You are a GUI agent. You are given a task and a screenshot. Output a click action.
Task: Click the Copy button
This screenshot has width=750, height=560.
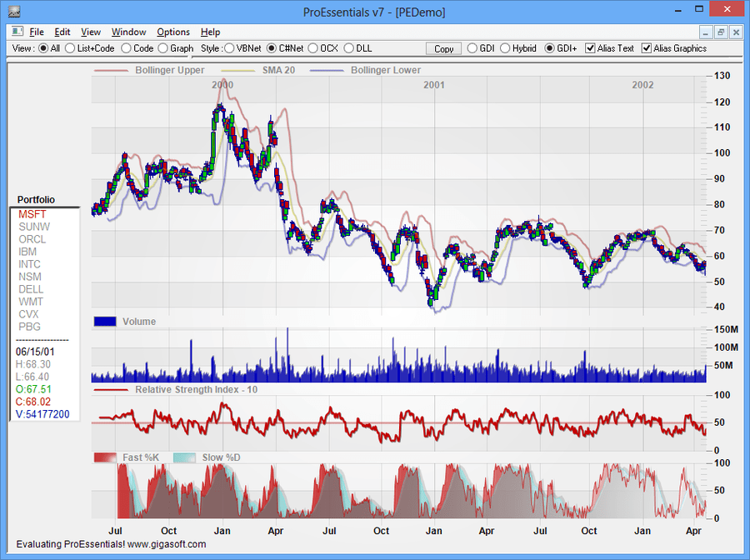point(443,49)
